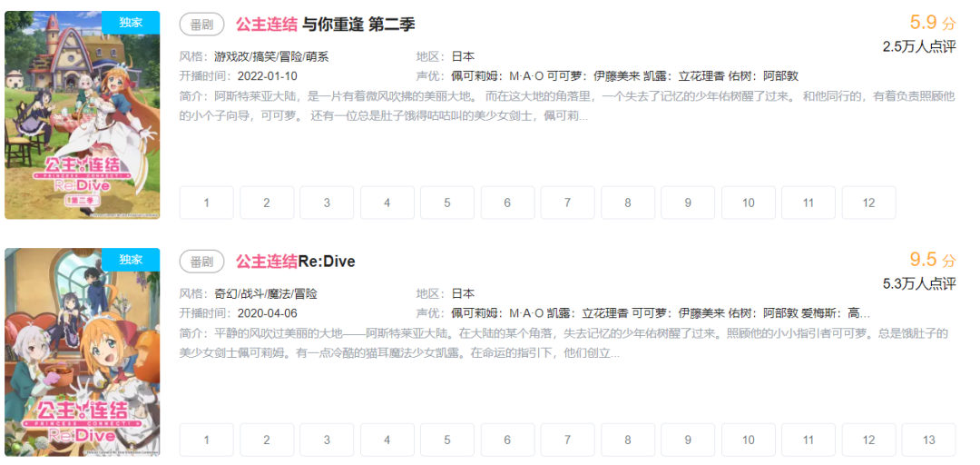This screenshot has width=980, height=465.
Task: Open season two poster thumbnail with 第二季 label
Action: pyautogui.click(x=82, y=115)
